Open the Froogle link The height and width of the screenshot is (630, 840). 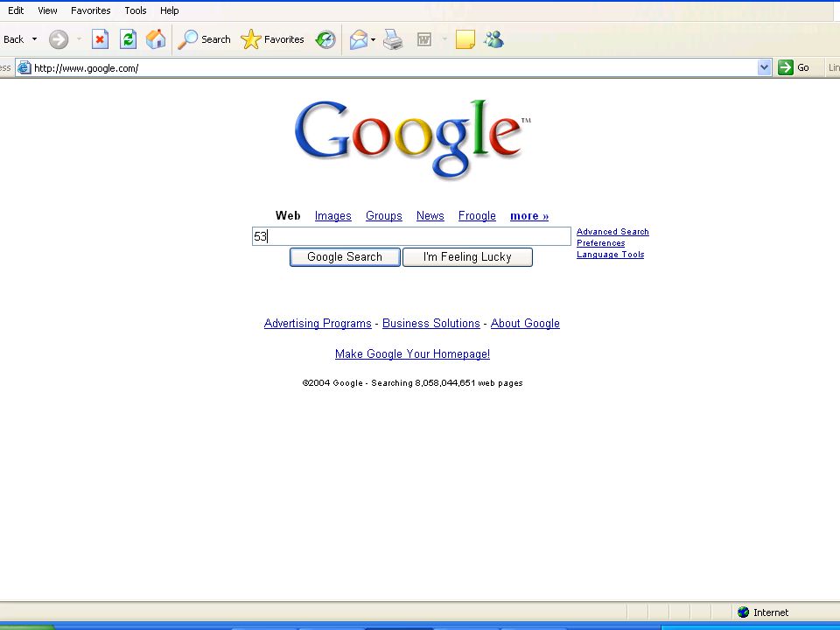[477, 215]
